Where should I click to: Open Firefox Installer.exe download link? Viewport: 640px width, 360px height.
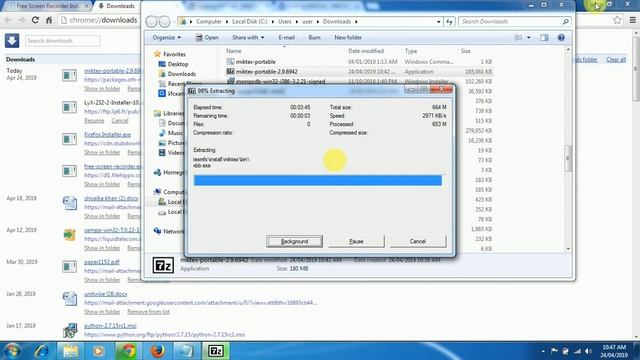pos(107,134)
